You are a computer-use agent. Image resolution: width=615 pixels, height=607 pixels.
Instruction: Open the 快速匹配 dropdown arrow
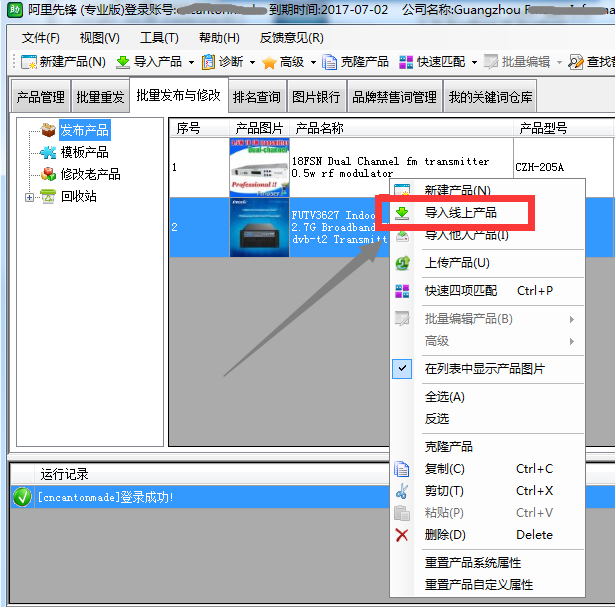pos(474,62)
